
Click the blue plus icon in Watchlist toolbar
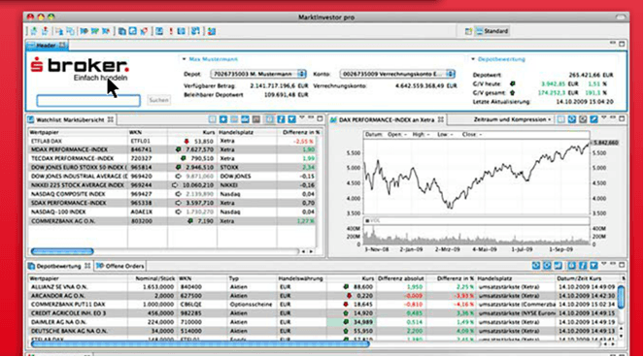(x=223, y=119)
